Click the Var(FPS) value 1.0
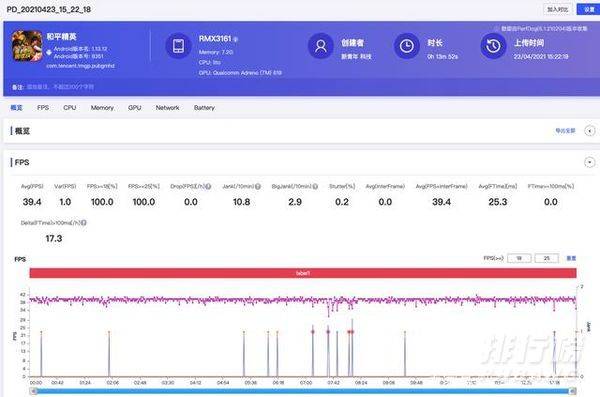The width and height of the screenshot is (600, 397). (x=65, y=202)
